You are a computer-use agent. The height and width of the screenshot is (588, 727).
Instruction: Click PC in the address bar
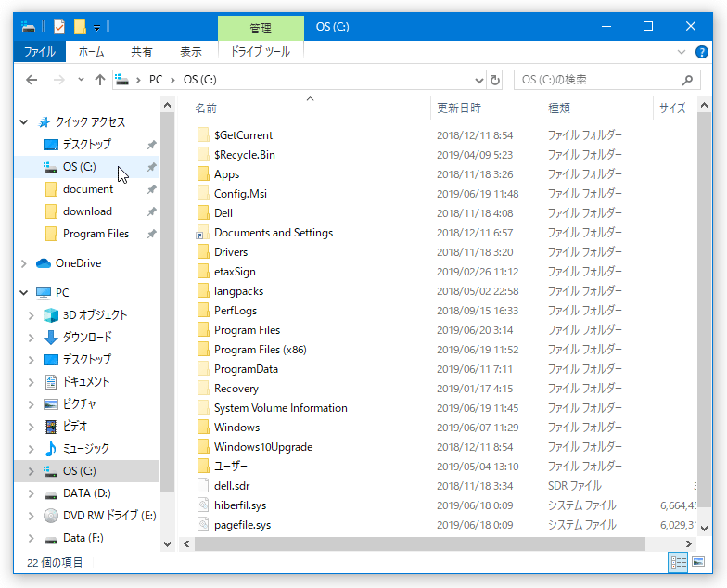[x=156, y=80]
